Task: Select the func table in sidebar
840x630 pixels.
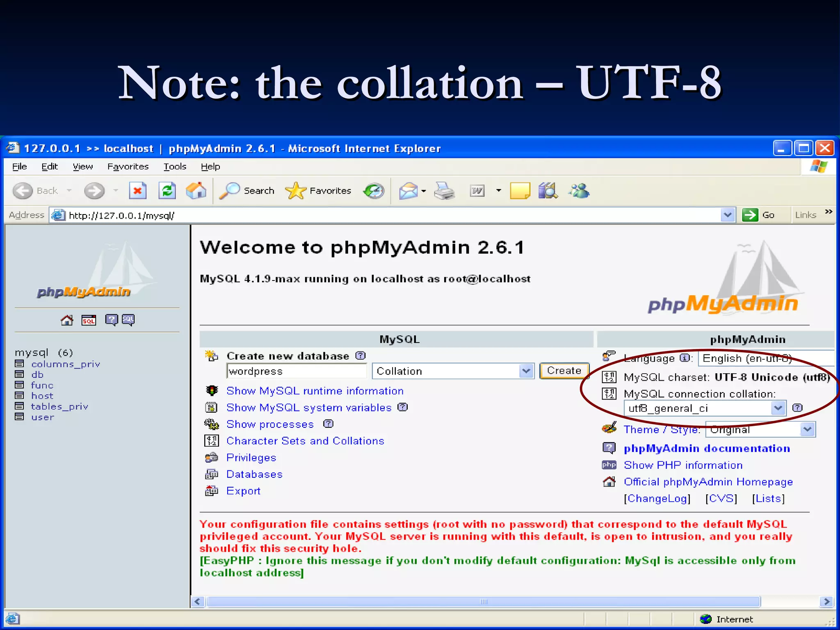Action: pyautogui.click(x=42, y=385)
